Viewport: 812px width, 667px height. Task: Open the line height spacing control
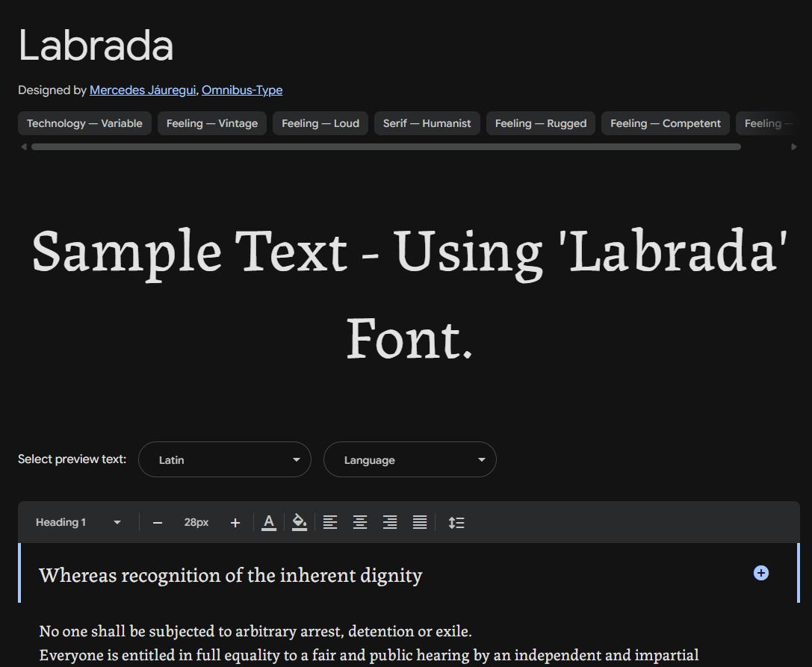click(x=456, y=523)
